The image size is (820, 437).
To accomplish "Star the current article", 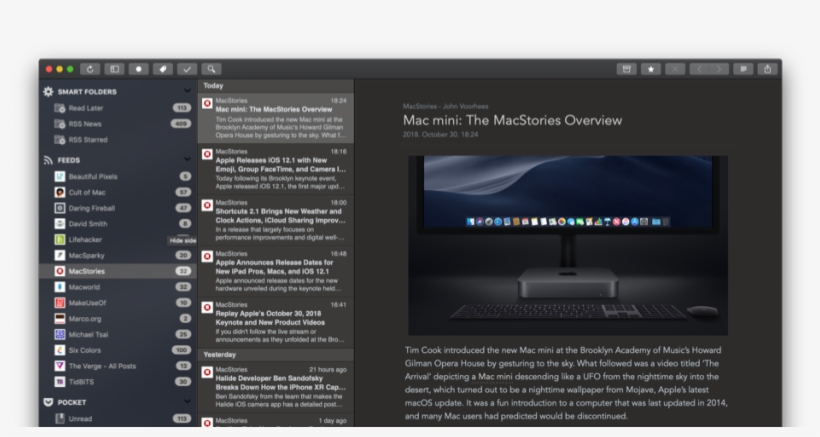I will coord(651,69).
